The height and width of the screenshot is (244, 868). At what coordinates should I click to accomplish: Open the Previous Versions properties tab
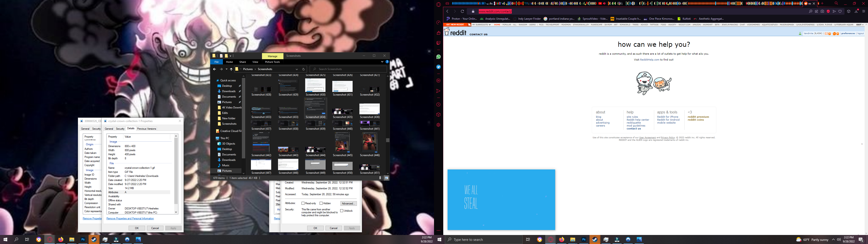point(146,129)
